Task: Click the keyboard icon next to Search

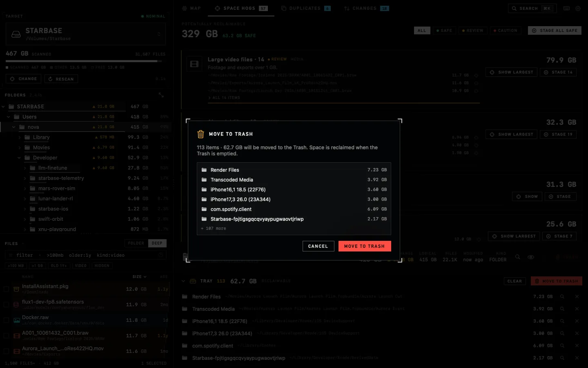Action: click(567, 8)
